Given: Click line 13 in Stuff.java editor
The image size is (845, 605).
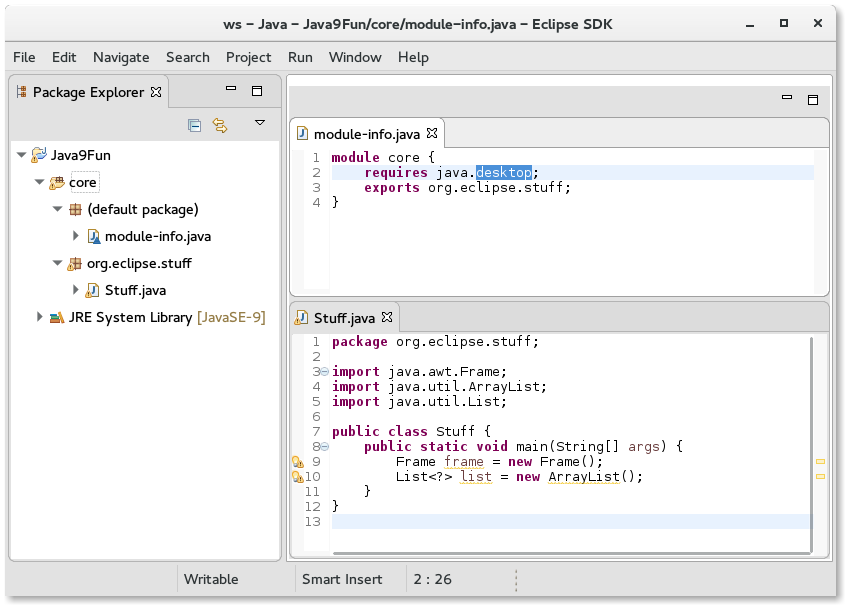Looking at the screenshot, I should (x=572, y=521).
